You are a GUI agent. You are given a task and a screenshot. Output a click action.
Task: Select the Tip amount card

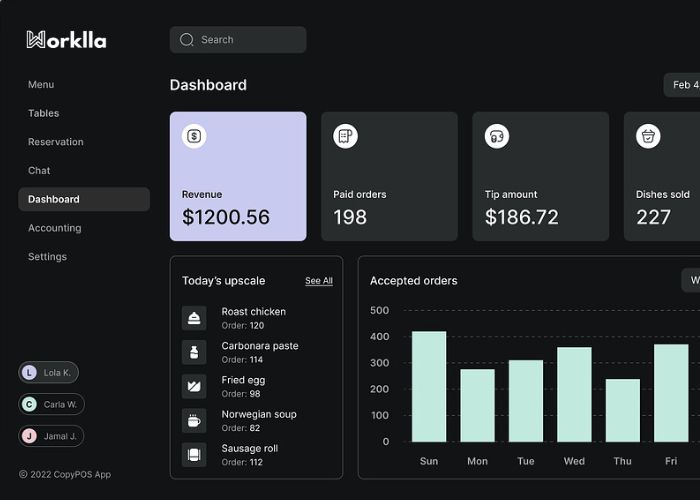(541, 176)
